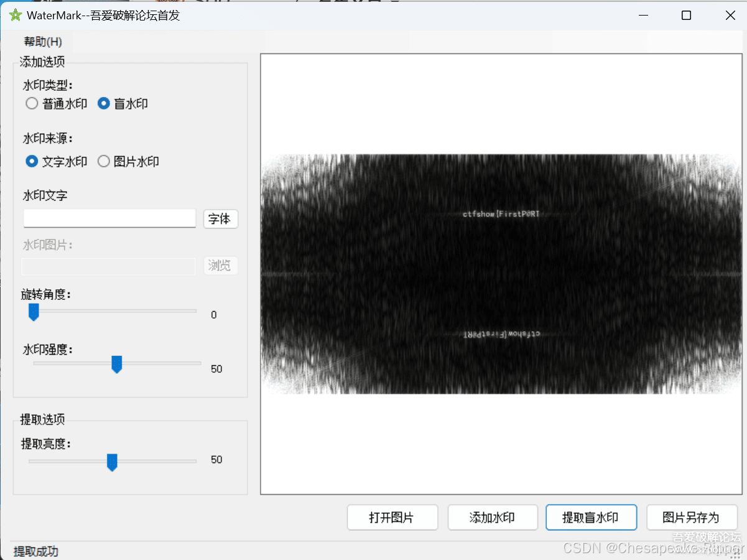This screenshot has width=747, height=560.
Task: Click the 水印类型 label
Action: pyautogui.click(x=48, y=85)
